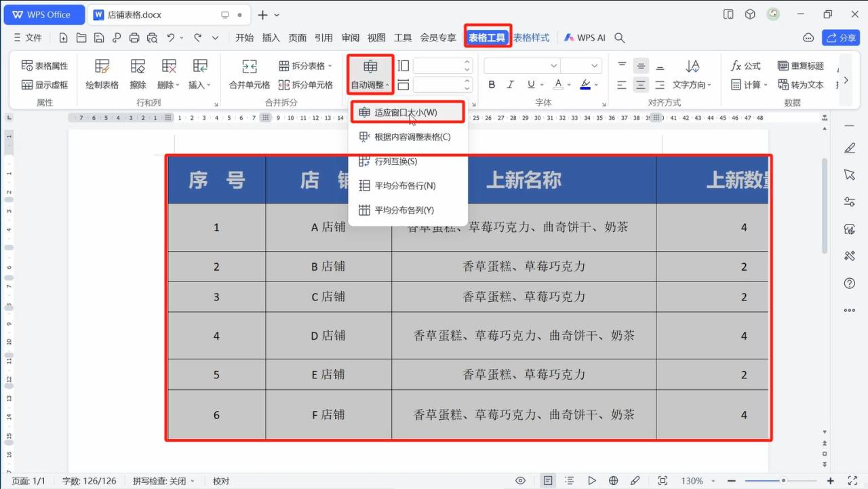The width and height of the screenshot is (868, 489).
Task: Click the search magnifier icon
Action: (619, 38)
